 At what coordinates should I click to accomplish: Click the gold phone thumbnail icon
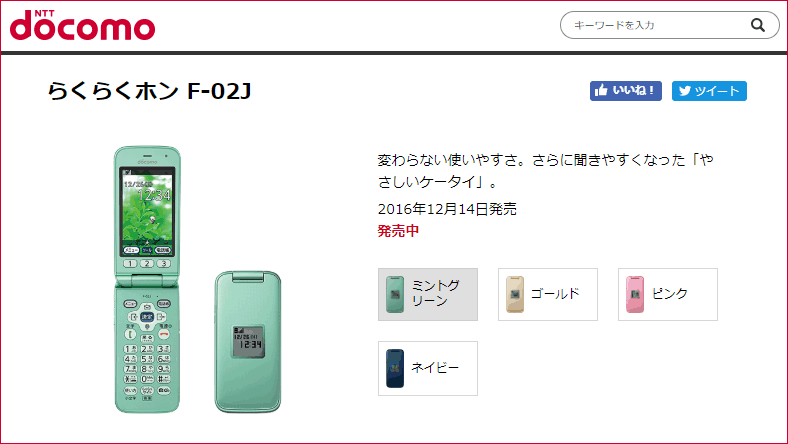coord(515,294)
